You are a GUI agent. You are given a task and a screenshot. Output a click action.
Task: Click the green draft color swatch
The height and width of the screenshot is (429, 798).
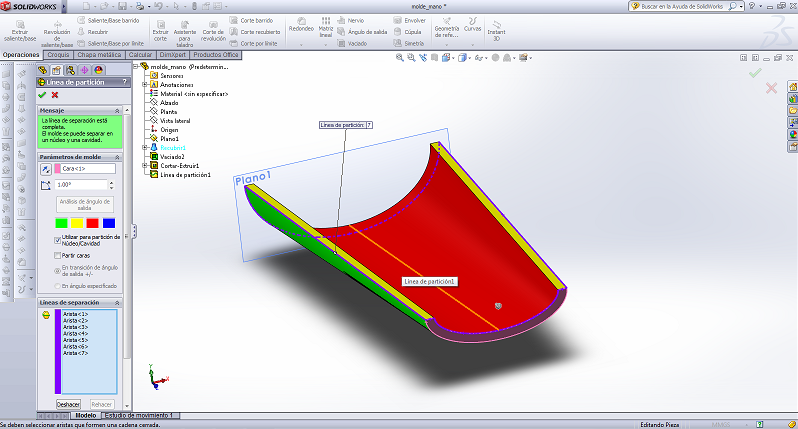[x=61, y=223]
